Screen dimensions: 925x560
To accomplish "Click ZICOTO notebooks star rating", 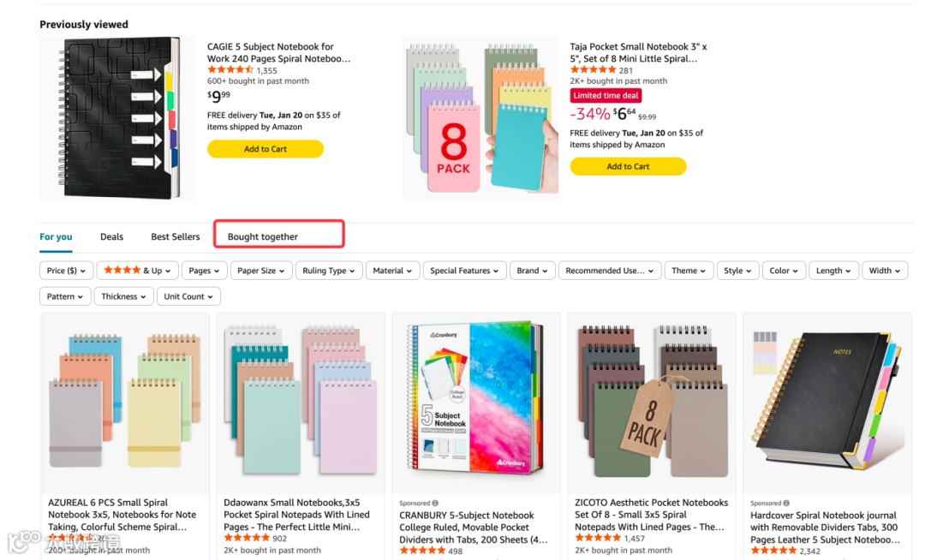I will tap(598, 539).
